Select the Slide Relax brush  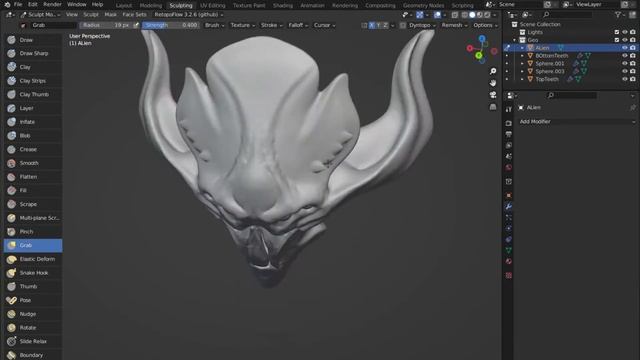(33, 341)
